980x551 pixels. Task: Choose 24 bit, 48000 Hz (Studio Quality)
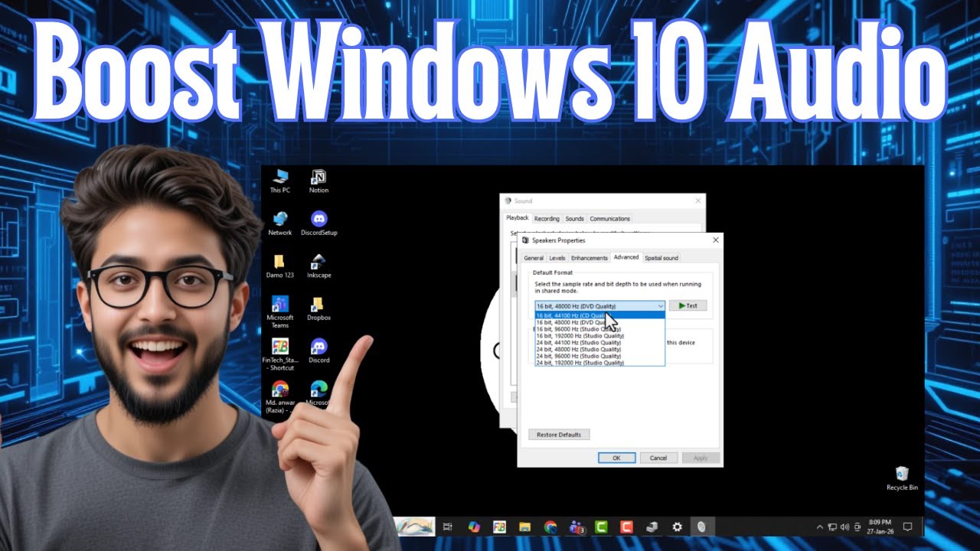tap(599, 350)
